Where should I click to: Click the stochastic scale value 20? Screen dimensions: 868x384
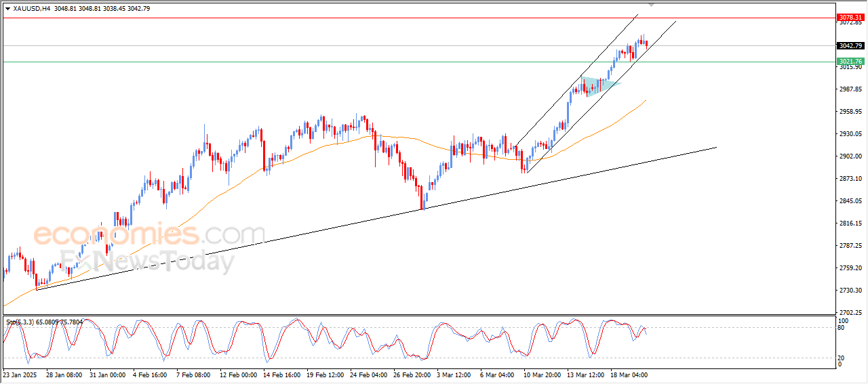(842, 358)
